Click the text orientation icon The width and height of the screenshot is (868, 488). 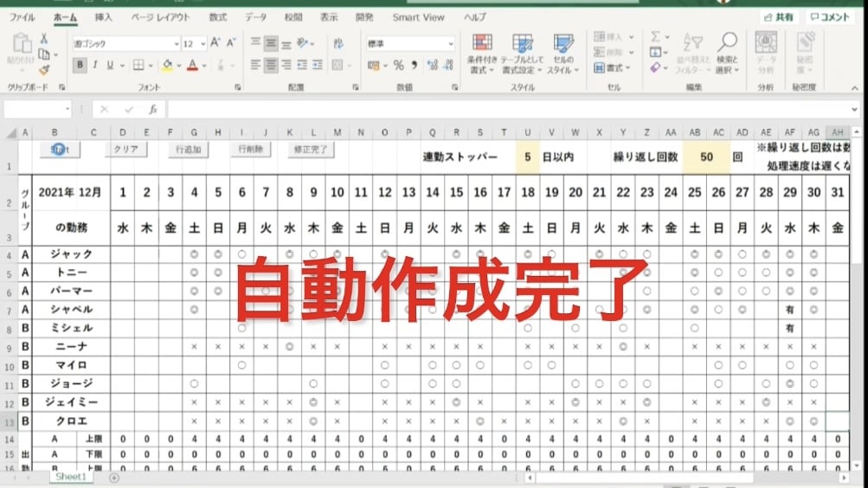click(303, 42)
